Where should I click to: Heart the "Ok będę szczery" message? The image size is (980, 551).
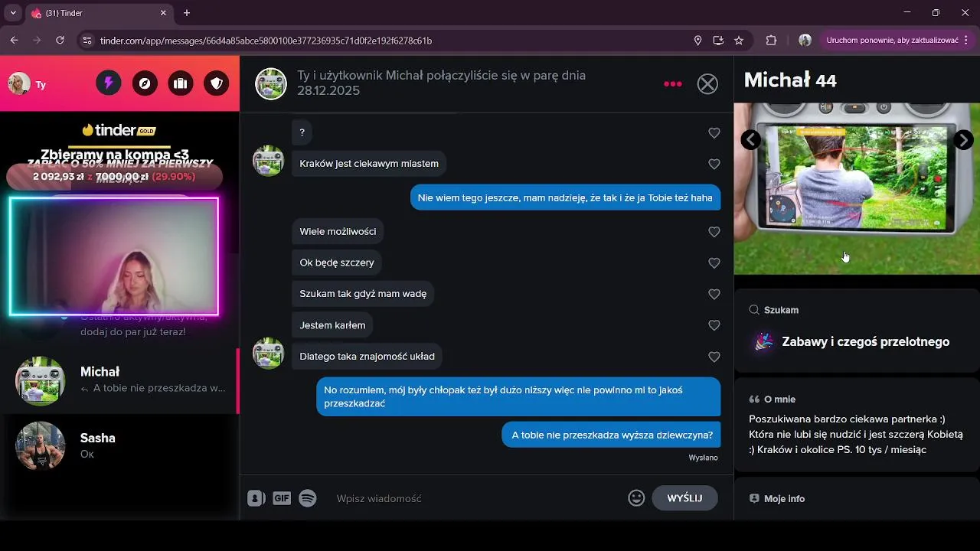[714, 262]
